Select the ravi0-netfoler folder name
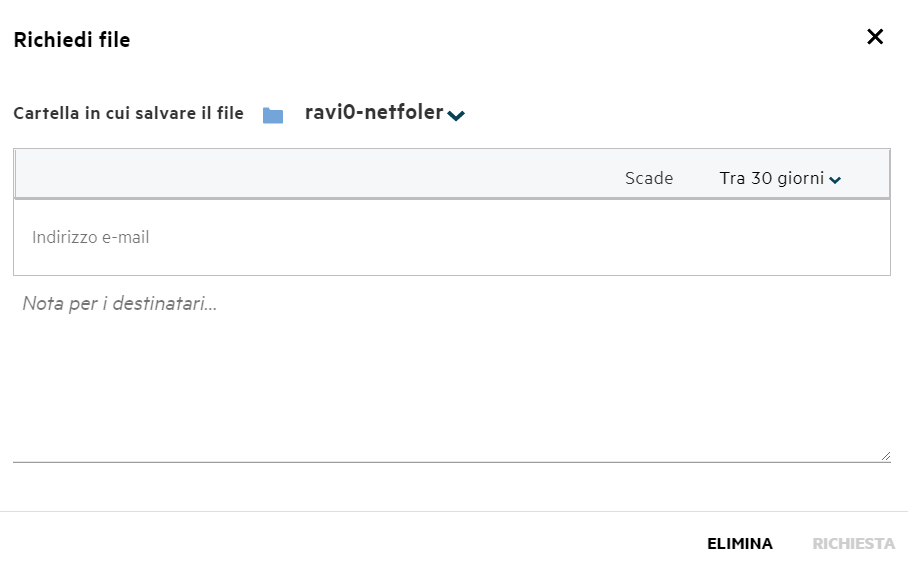The image size is (908, 564). click(374, 112)
